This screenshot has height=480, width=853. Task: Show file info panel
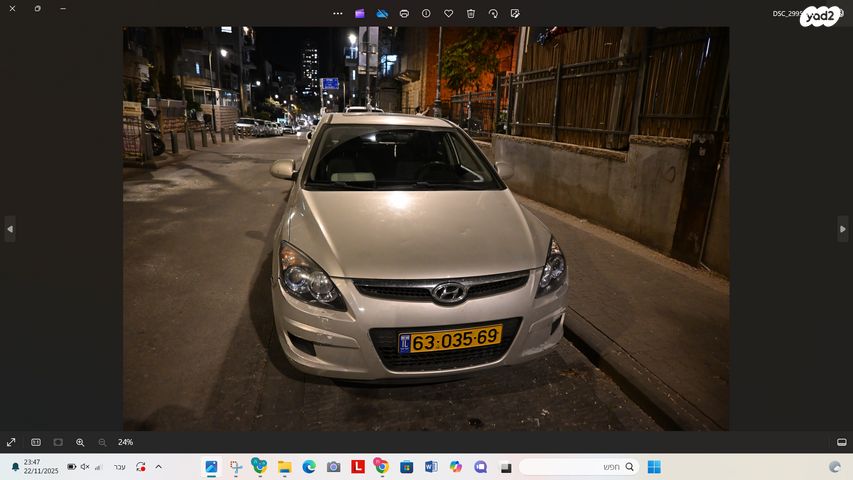(x=426, y=14)
